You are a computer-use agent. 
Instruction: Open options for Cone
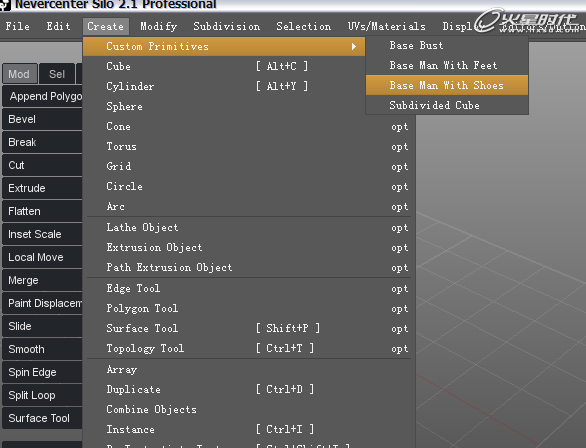pyautogui.click(x=400, y=127)
